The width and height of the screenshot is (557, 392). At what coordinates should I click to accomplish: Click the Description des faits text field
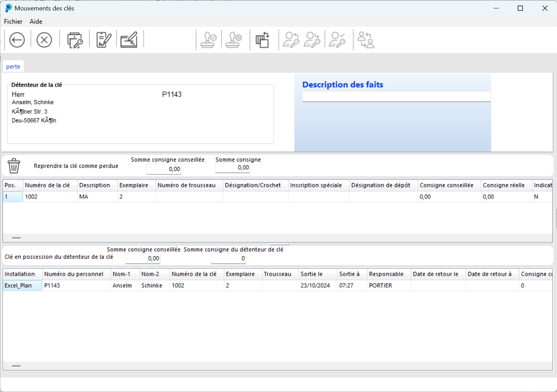point(396,96)
